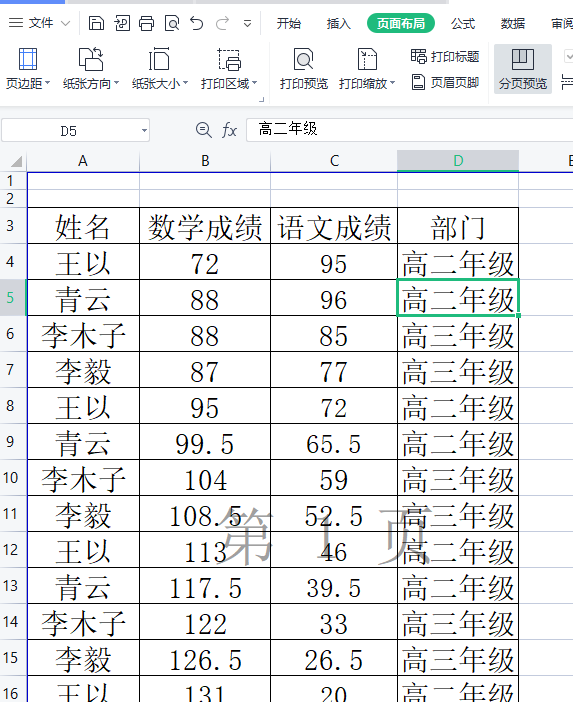Screen dimensions: 573x702
Task: Click the 语文成绩 header cell
Action: (334, 226)
